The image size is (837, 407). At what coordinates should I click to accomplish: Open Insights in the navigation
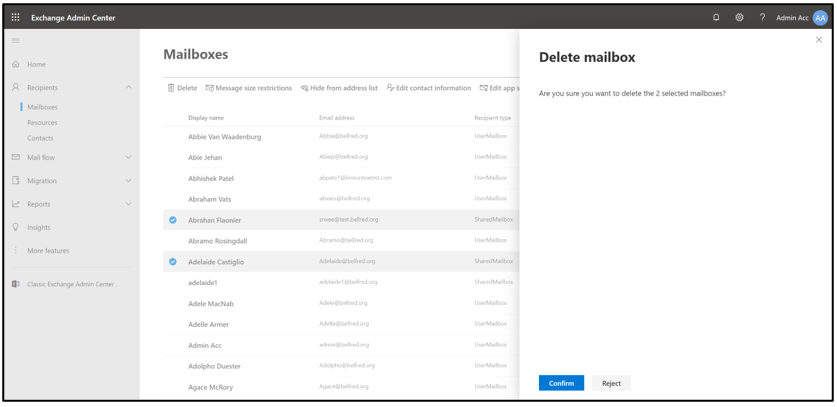(39, 227)
